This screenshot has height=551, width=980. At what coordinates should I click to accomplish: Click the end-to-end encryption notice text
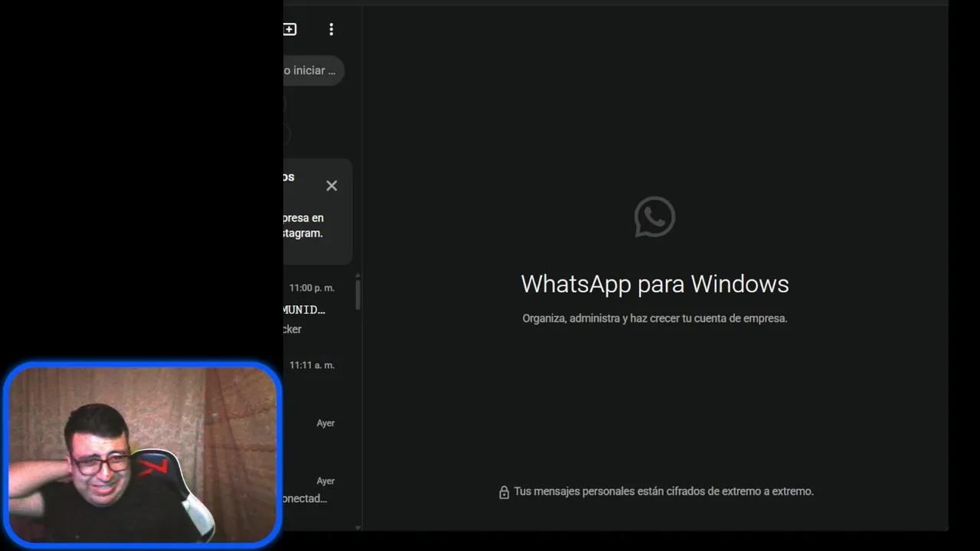click(664, 491)
